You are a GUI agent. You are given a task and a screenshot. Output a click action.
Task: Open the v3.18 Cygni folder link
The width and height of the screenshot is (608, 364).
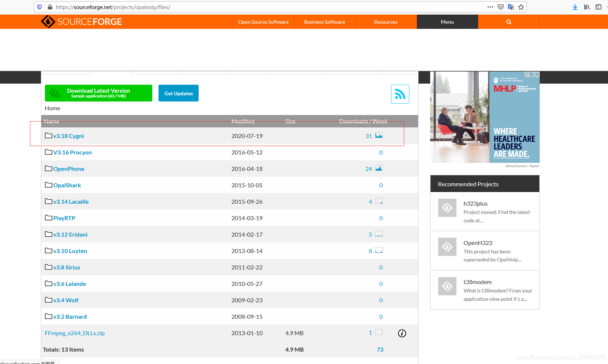click(69, 136)
